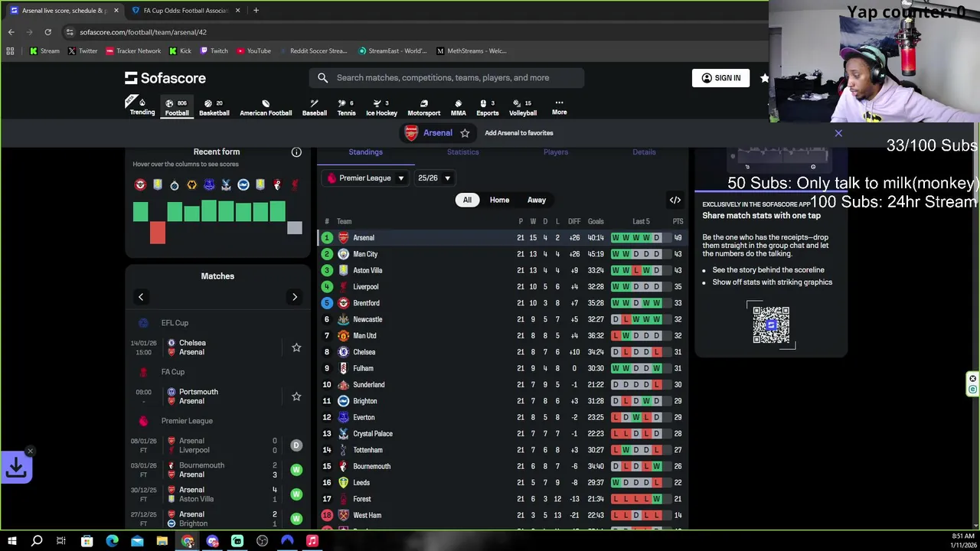This screenshot has width=980, height=551.
Task: Open the Ice Hockey section
Action: click(x=381, y=107)
